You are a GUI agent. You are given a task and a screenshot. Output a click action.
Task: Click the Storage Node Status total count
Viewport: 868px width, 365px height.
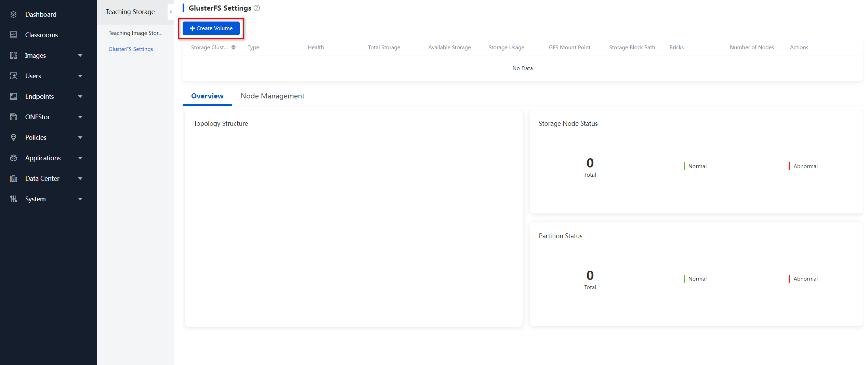pyautogui.click(x=590, y=163)
